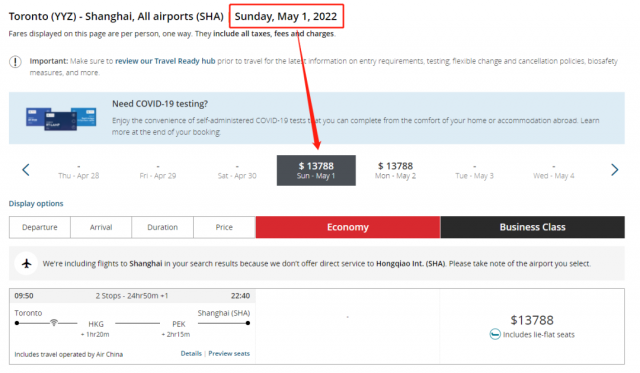Switch to Business Class fare column

pyautogui.click(x=533, y=227)
